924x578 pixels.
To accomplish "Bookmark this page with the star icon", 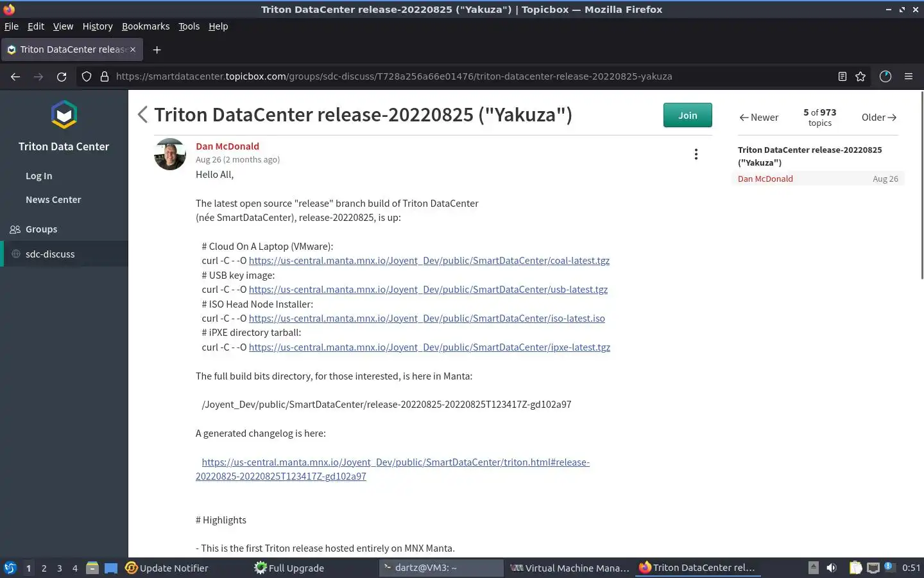I will (x=860, y=76).
